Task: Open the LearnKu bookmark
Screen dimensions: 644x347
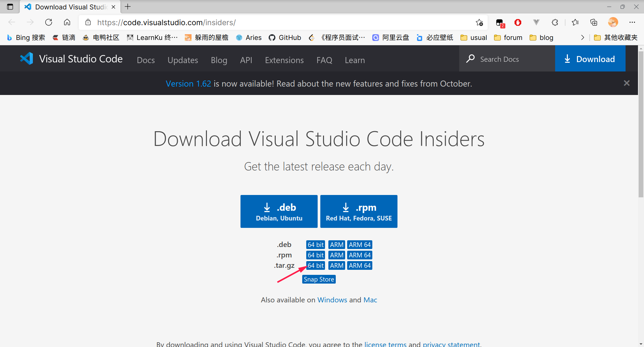Action: click(x=152, y=38)
